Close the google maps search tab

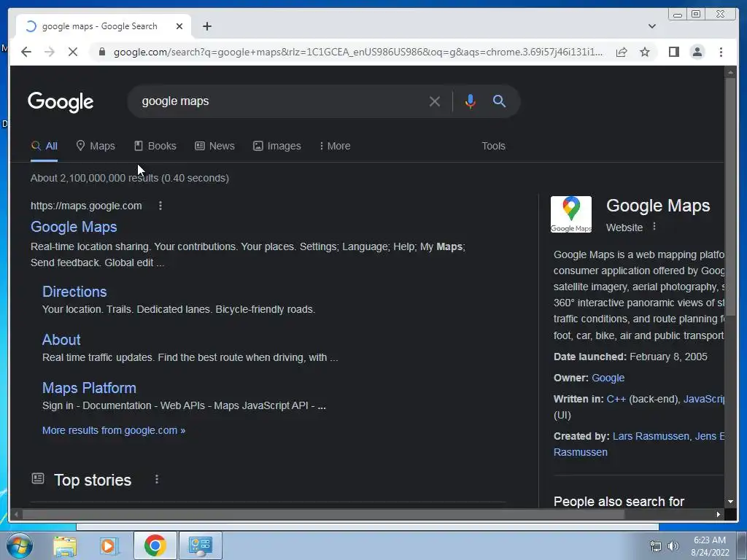(179, 26)
